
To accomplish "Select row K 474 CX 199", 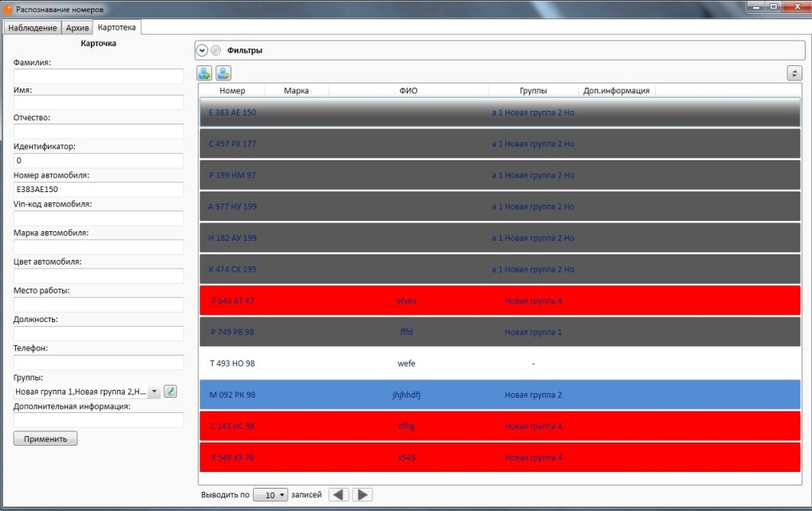I will pos(500,269).
